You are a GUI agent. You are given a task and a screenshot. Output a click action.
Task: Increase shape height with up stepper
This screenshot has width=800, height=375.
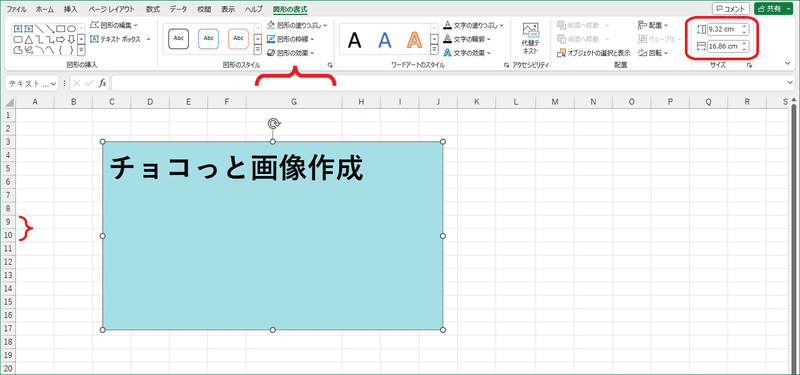point(744,27)
